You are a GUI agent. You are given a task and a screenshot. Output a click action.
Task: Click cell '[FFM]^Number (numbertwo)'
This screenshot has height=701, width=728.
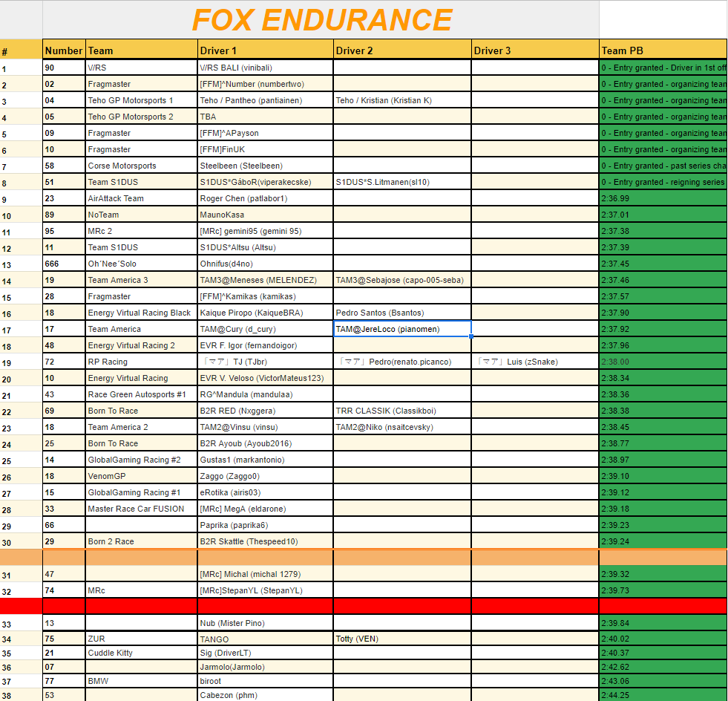coord(265,84)
